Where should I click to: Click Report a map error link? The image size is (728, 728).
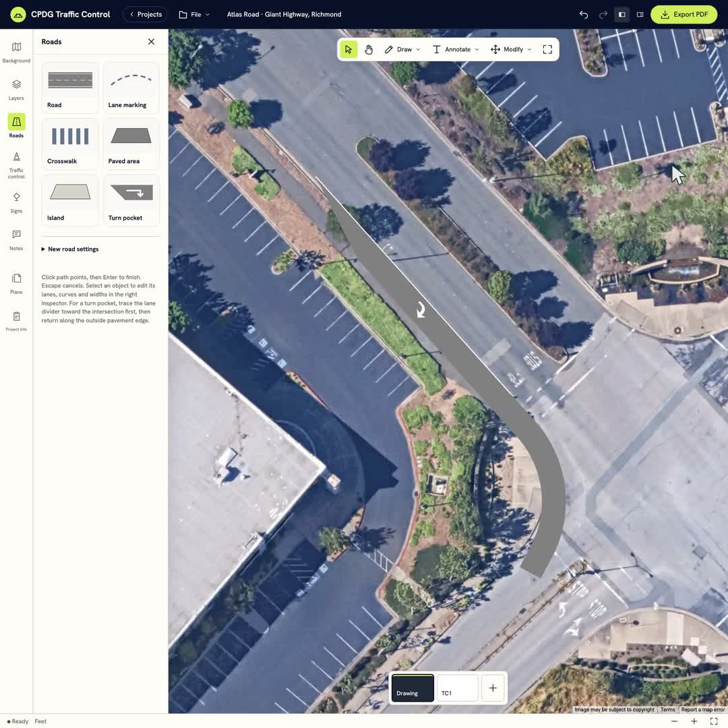click(703, 709)
